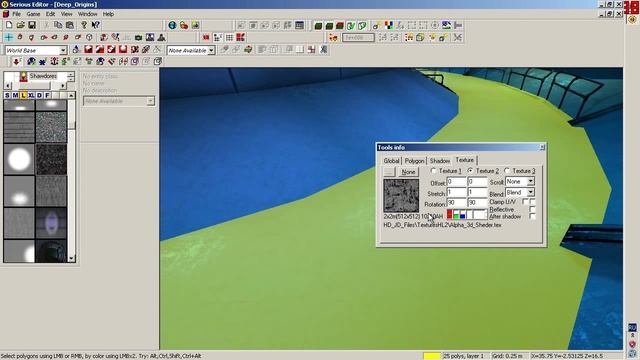Click the Shawdoes tab spinner arrows
The height and width of the screenshot is (360, 640).
point(71,76)
